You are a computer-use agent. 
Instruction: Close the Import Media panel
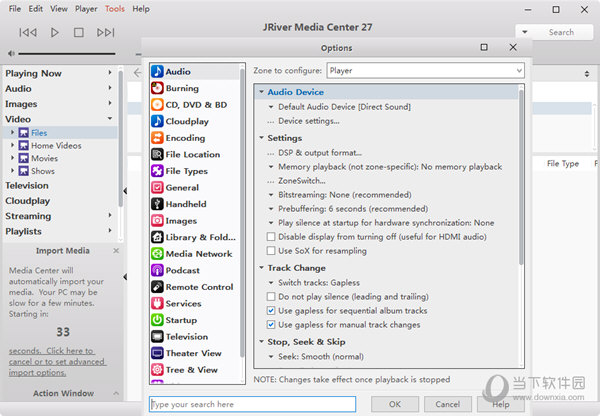[x=116, y=251]
